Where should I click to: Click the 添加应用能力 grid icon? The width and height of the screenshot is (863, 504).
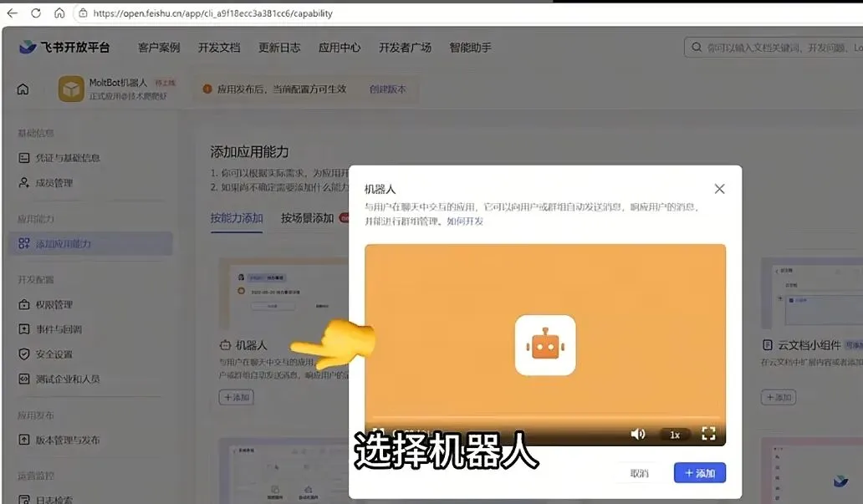point(23,243)
